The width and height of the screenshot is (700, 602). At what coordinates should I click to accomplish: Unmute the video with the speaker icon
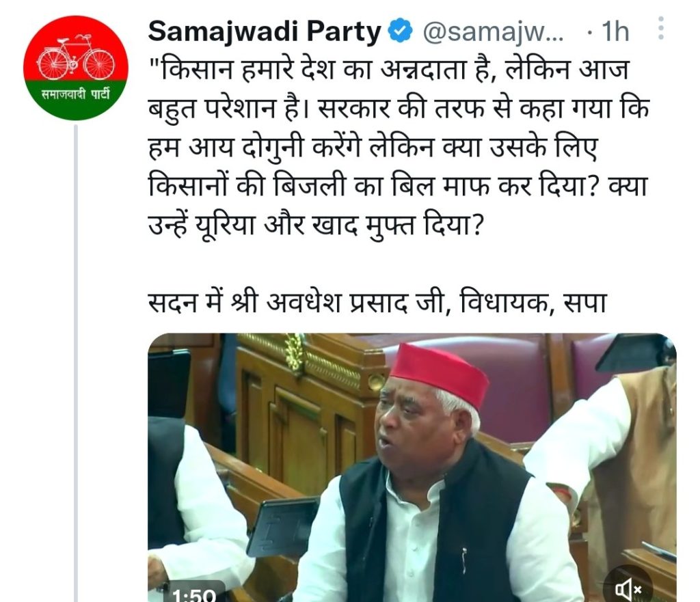tap(628, 588)
